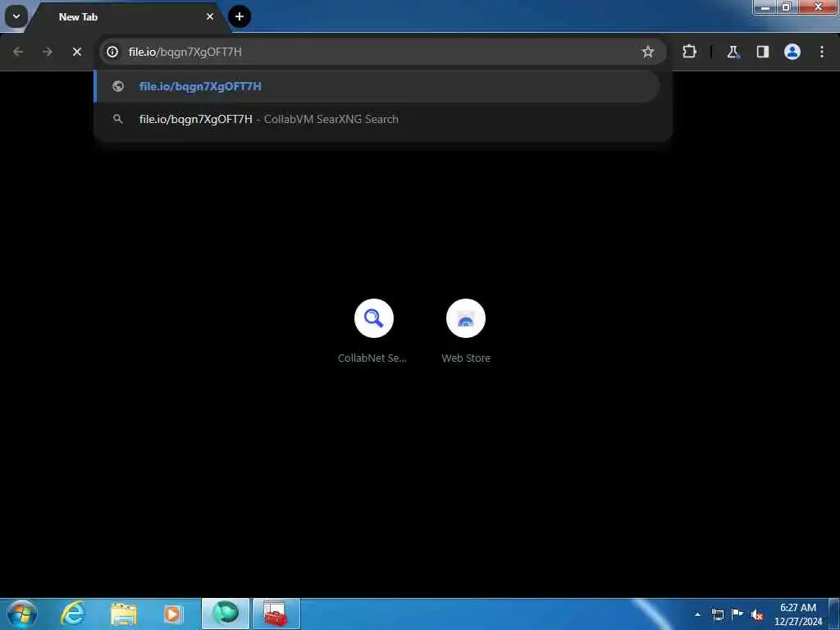Open Chrome Labs flask icon

pyautogui.click(x=733, y=52)
